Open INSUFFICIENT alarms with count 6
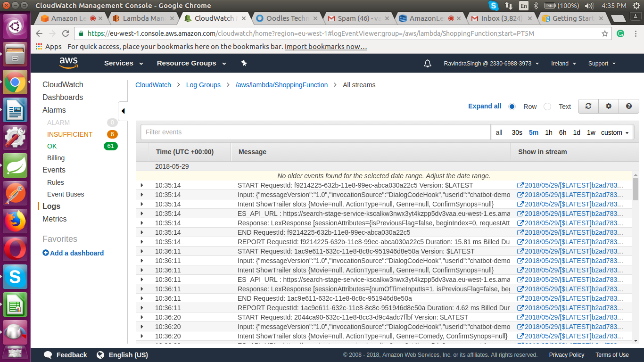This screenshot has height=362, width=644. (x=82, y=134)
